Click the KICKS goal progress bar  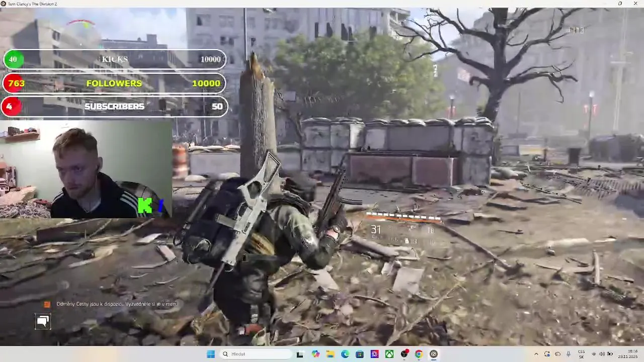[114, 59]
